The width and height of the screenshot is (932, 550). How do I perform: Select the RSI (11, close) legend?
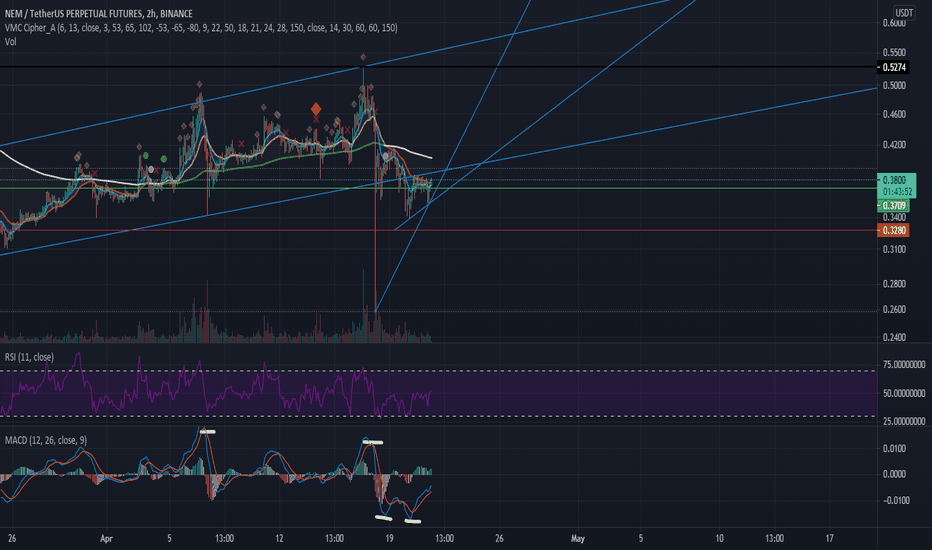(29, 357)
